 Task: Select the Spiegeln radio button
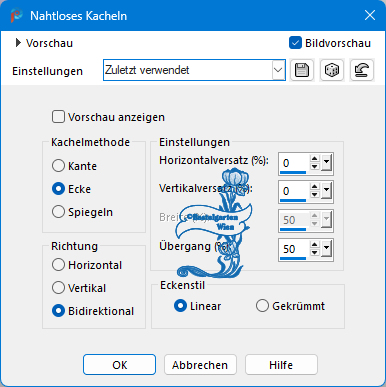58,212
